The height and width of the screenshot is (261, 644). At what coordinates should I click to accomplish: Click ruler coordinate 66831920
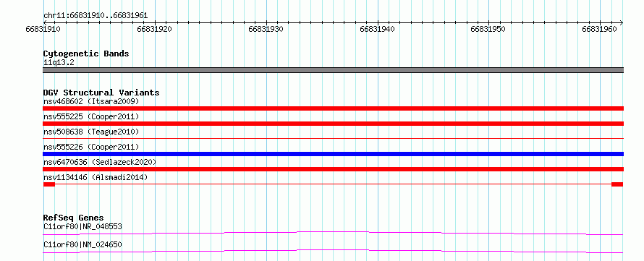click(154, 30)
